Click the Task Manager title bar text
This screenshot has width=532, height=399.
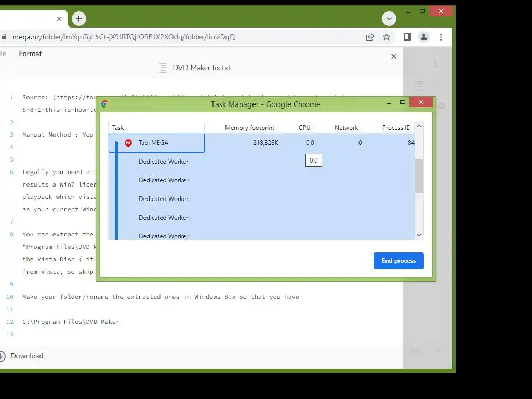265,104
